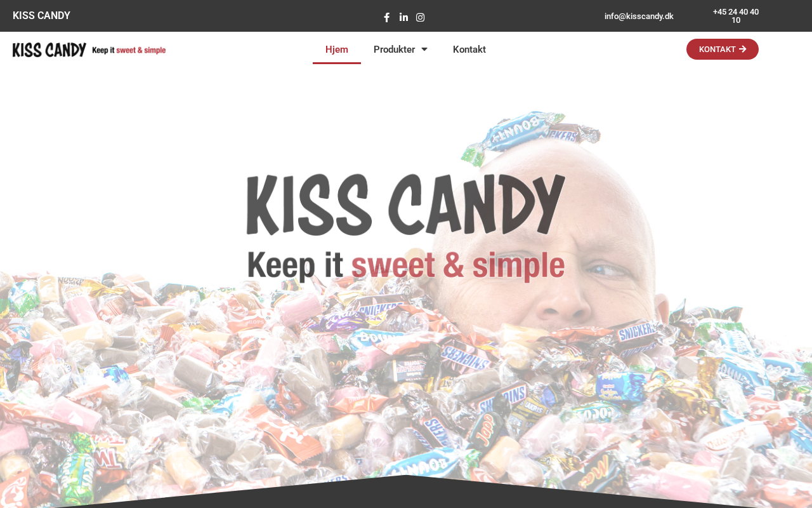Click the arrow icon inside the red KONTAKT button
Screen dimensions: 812x508
743,49
